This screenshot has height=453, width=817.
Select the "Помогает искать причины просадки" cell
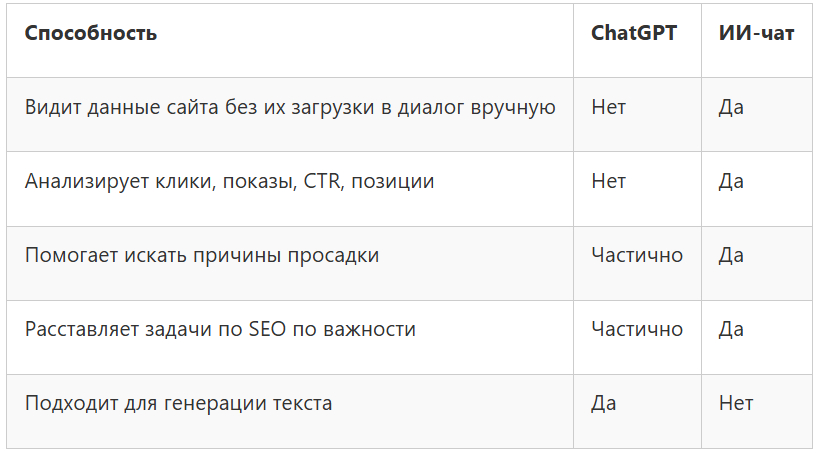tap(202, 255)
